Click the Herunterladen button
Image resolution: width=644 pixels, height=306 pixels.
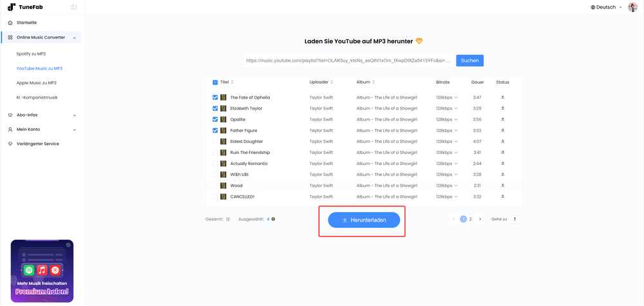pyautogui.click(x=364, y=220)
